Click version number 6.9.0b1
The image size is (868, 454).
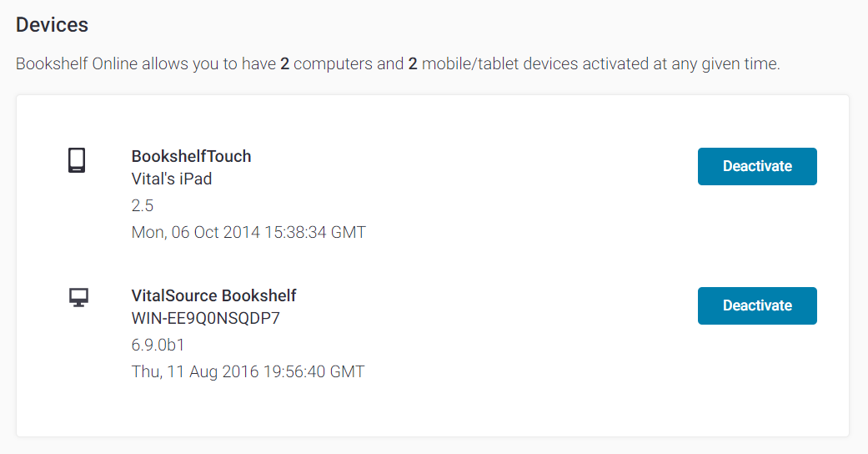158,345
